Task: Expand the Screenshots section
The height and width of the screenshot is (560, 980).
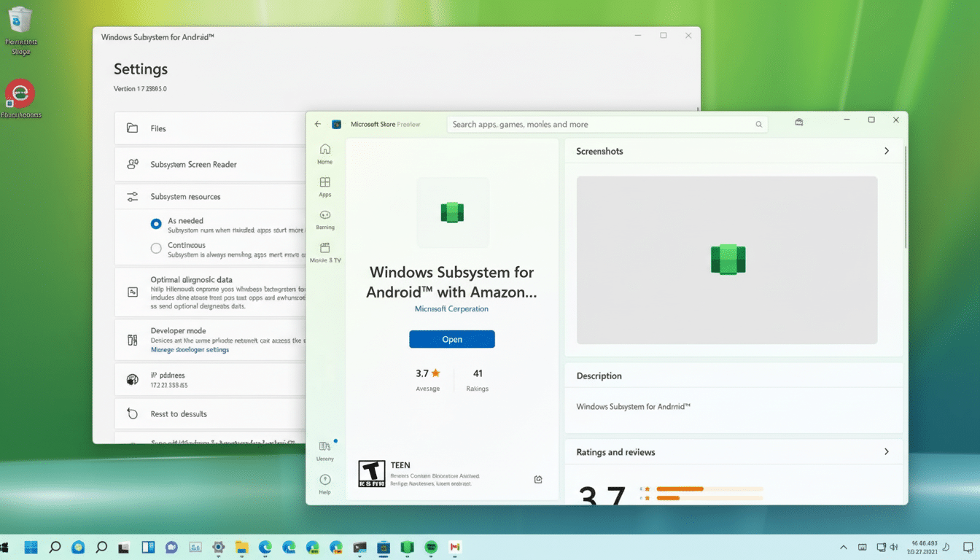Action: 887,151
